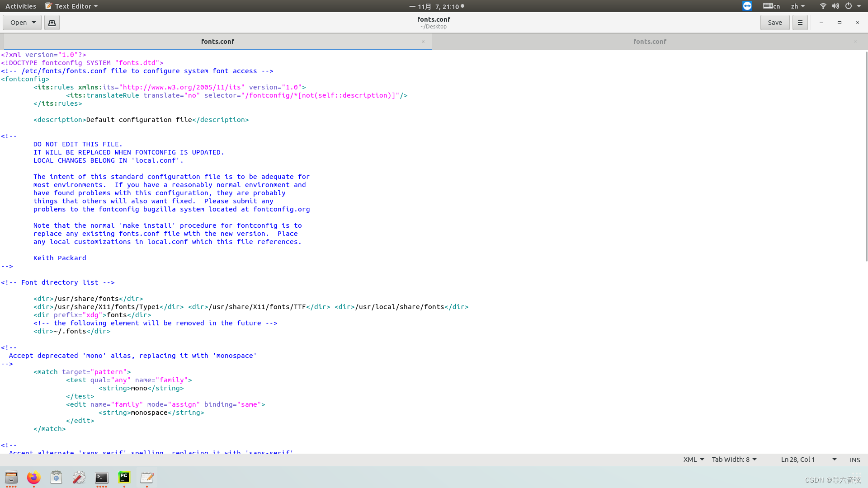
Task: Click the 'monospace' string value
Action: click(x=149, y=413)
